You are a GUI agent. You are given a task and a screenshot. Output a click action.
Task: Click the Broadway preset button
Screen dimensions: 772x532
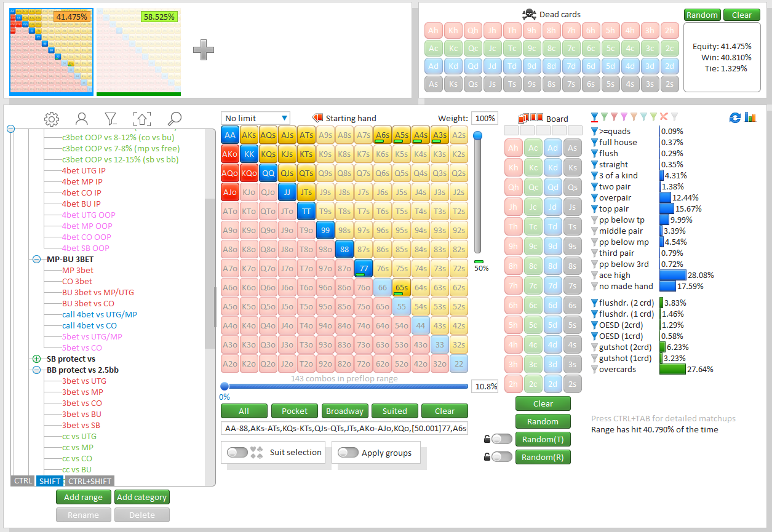click(344, 411)
